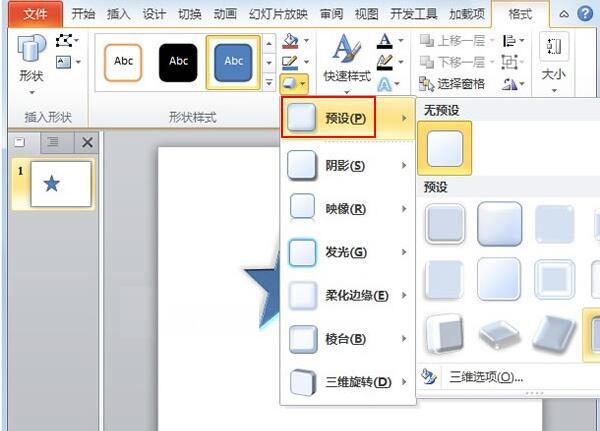Open the 映像(R) reflection submenu

coord(348,209)
